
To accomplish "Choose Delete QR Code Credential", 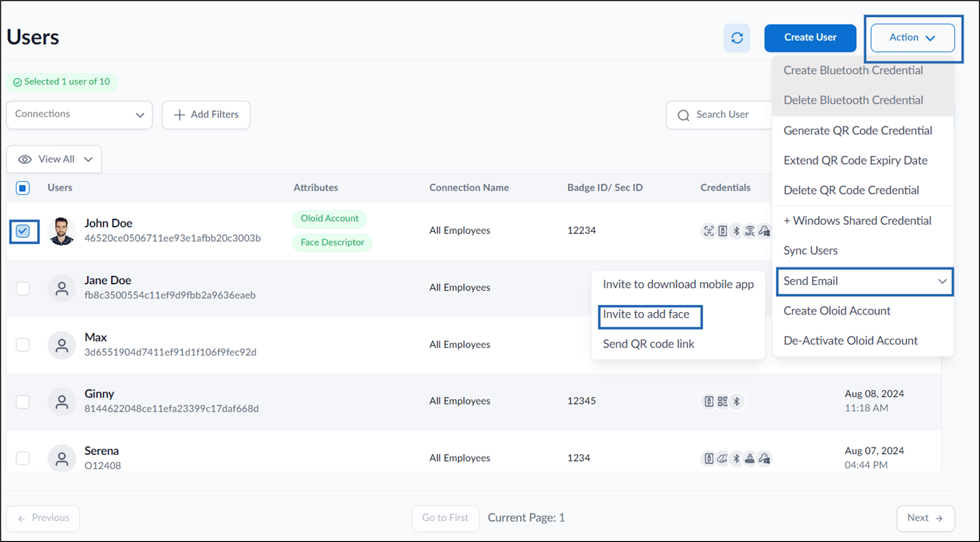I will click(851, 190).
